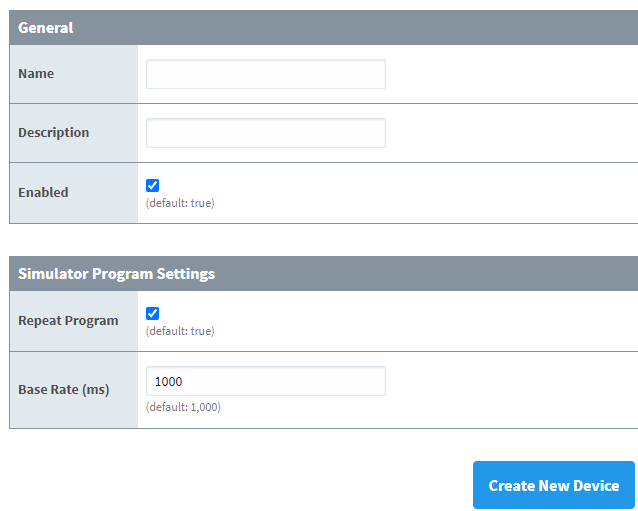Click the Name field label
This screenshot has height=511, width=638.
click(x=36, y=74)
